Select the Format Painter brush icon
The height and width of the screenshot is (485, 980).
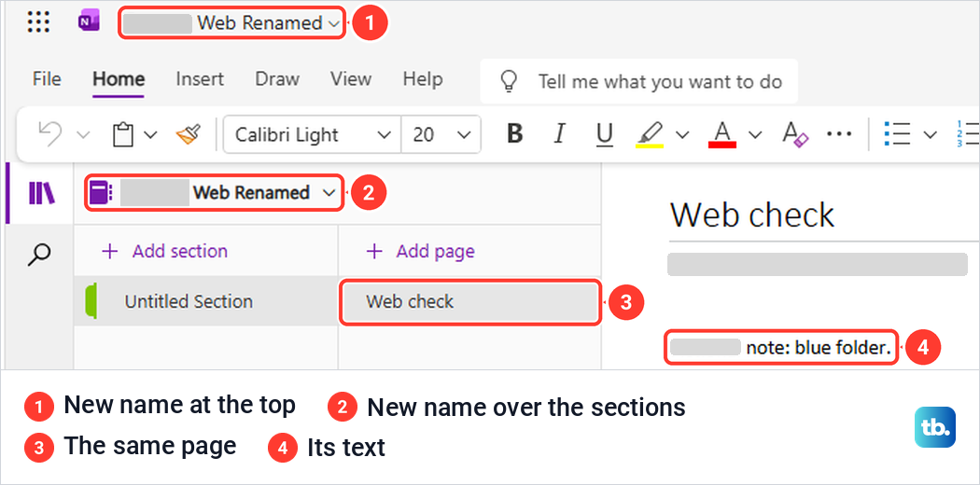[x=188, y=134]
